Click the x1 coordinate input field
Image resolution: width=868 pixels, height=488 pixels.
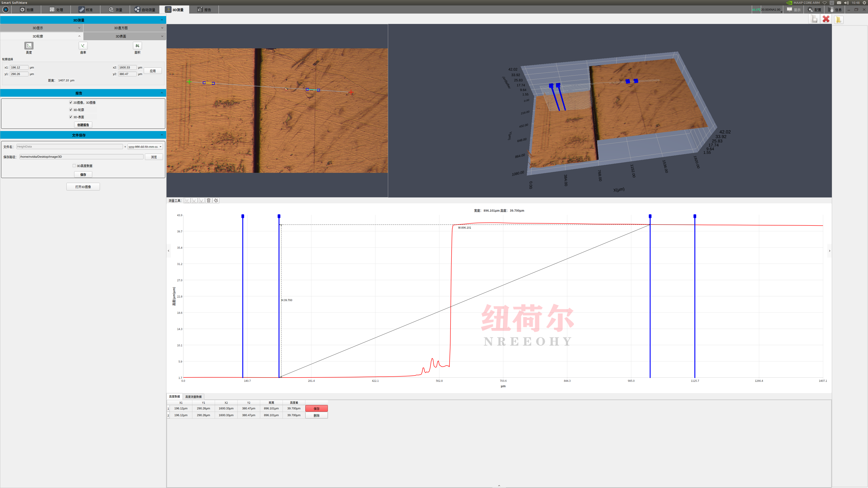tap(19, 67)
